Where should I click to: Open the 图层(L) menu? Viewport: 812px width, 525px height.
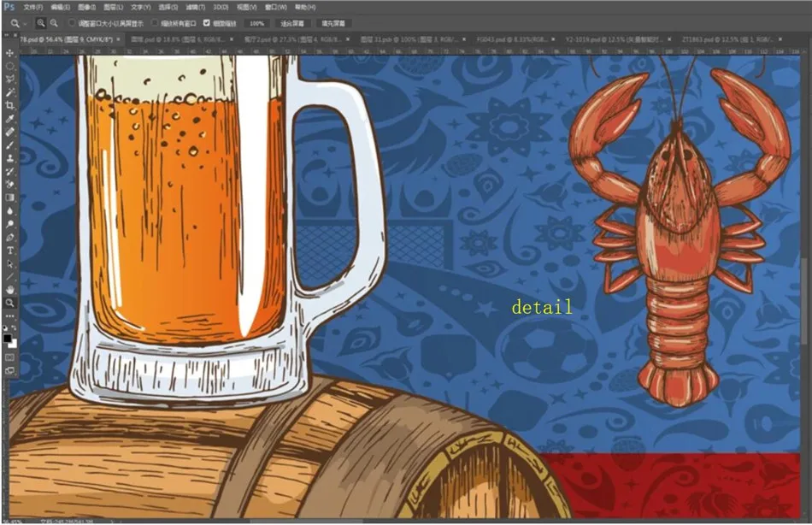point(112,7)
